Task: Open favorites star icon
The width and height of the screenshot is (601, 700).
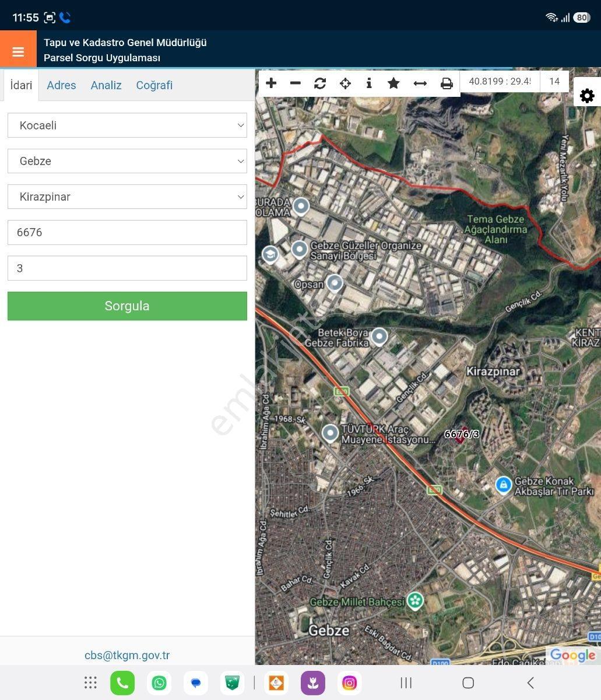Action: [x=393, y=83]
